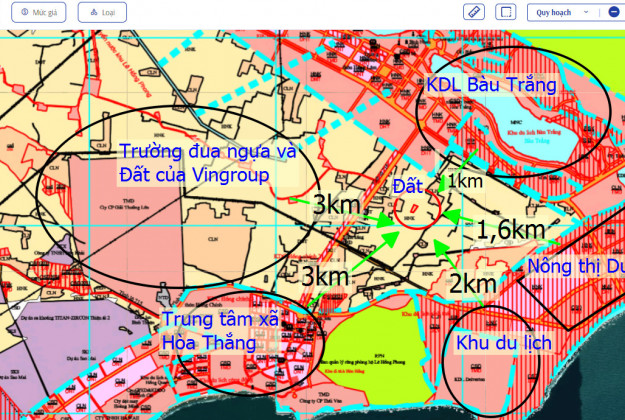Screen dimensions: 625x420
Task: Select the ruler measurement tool
Action: point(475,12)
